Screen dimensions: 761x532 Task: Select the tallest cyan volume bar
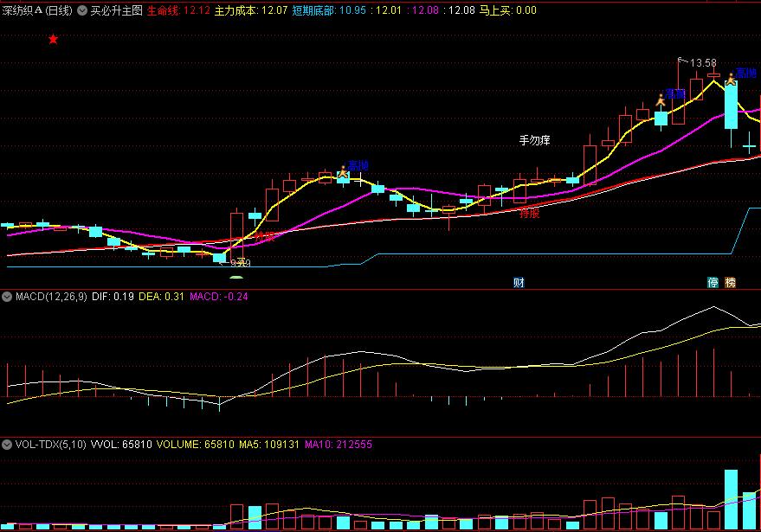coord(731,499)
